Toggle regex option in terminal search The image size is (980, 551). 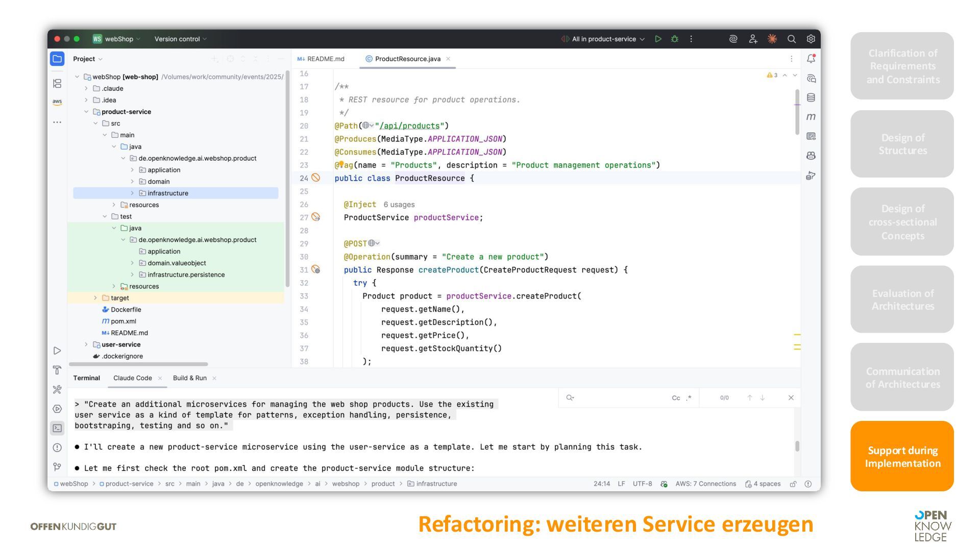[x=689, y=398]
